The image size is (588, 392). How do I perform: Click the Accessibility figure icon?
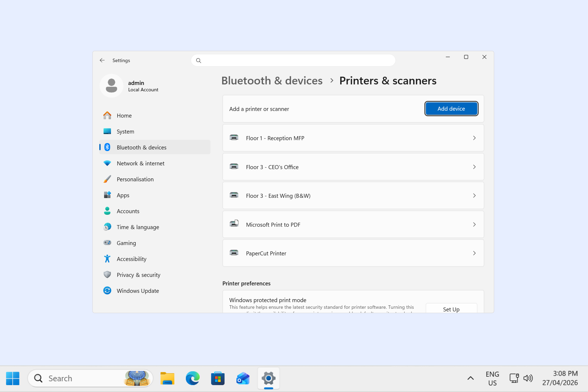(107, 259)
